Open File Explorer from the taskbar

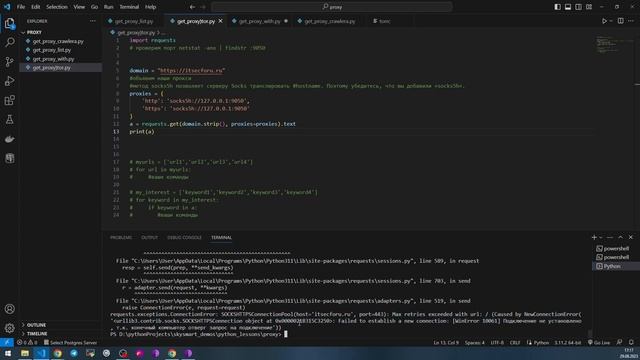click(x=25, y=353)
